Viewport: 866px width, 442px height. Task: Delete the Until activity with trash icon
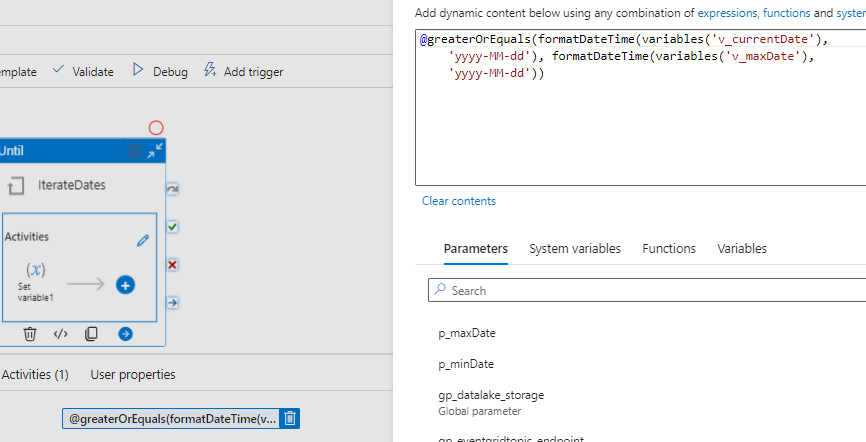pyautogui.click(x=30, y=334)
